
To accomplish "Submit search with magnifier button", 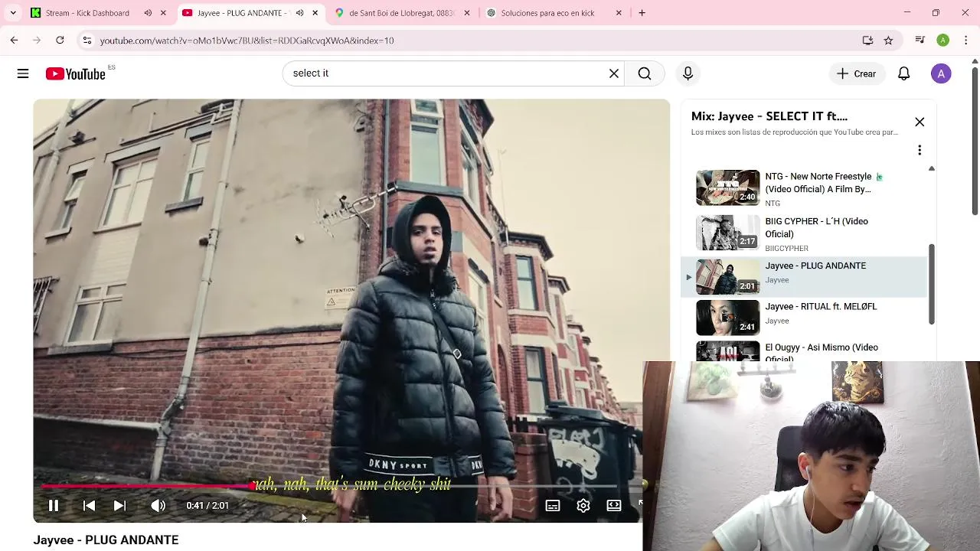I will pos(645,73).
